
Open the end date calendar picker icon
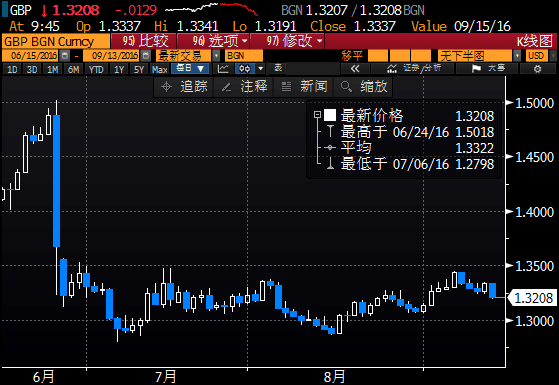tap(145, 56)
